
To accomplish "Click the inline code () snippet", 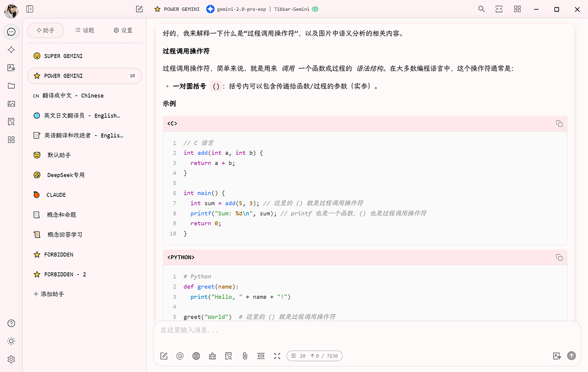I will pyautogui.click(x=216, y=86).
